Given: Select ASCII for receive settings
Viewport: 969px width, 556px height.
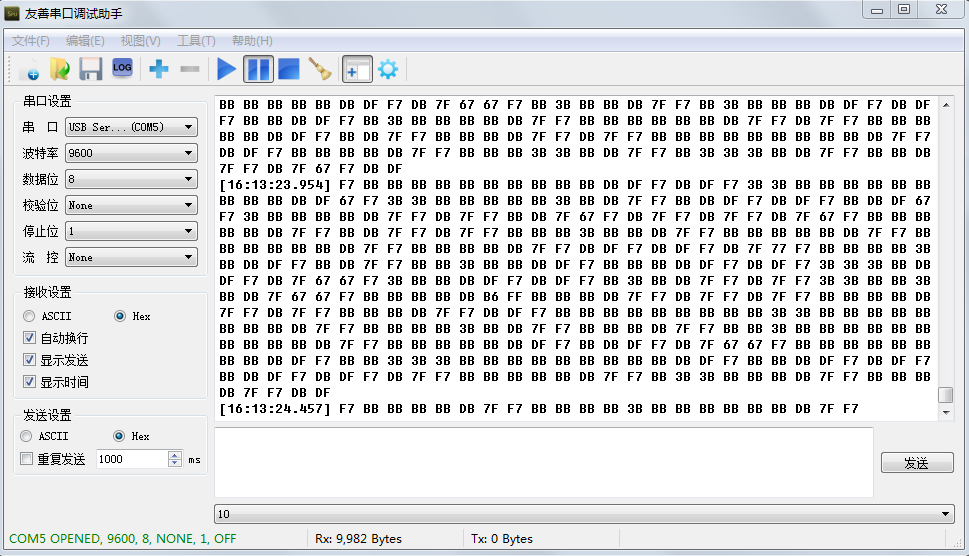Looking at the screenshot, I should tap(29, 316).
